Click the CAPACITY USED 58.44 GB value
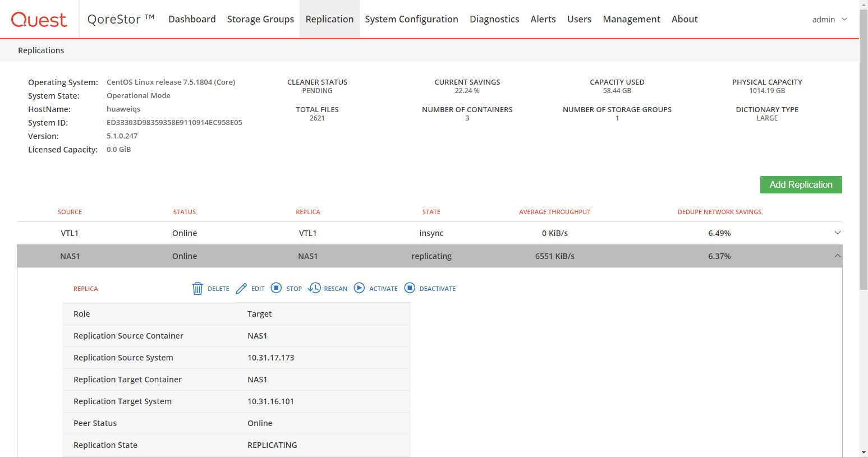 tap(617, 90)
